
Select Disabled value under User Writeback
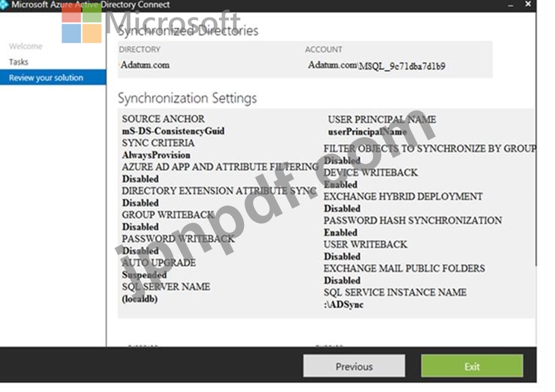point(342,257)
